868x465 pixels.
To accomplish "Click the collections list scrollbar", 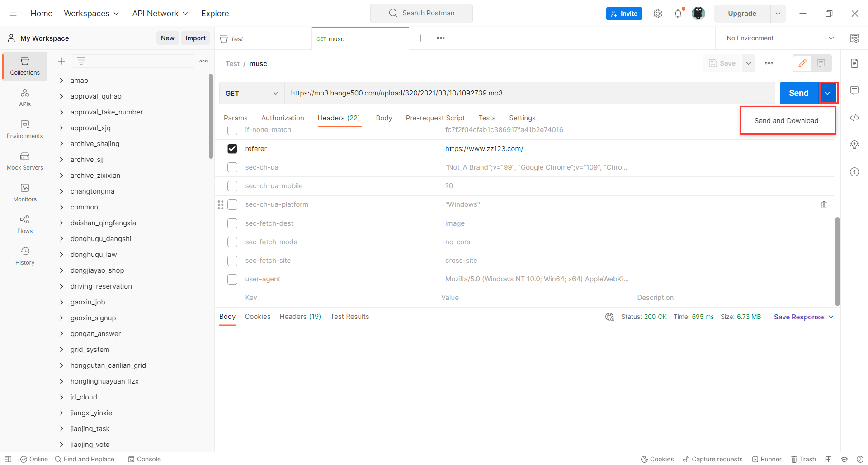I will (211, 117).
